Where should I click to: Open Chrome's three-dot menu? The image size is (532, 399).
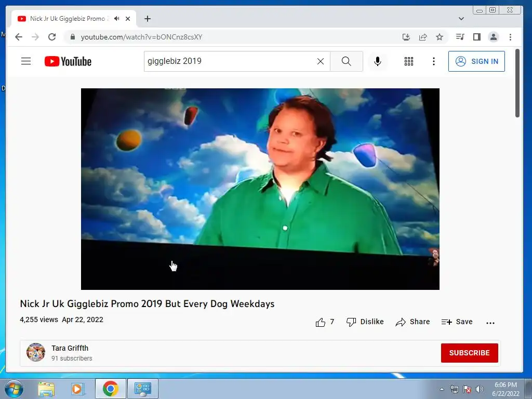(510, 37)
